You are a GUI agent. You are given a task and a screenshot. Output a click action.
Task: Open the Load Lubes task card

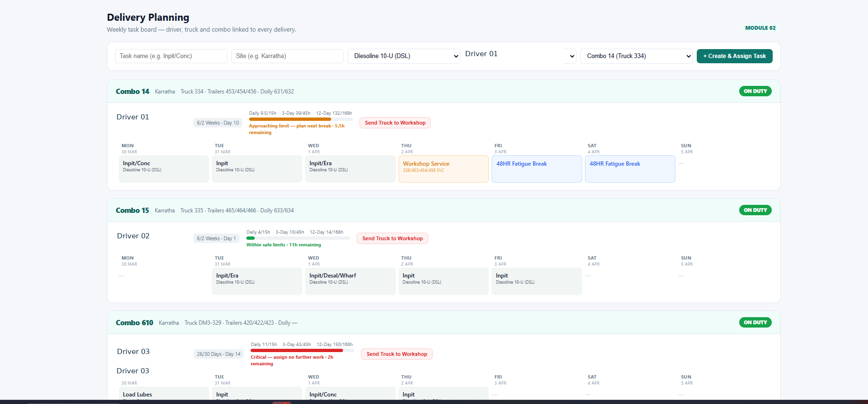(164, 394)
